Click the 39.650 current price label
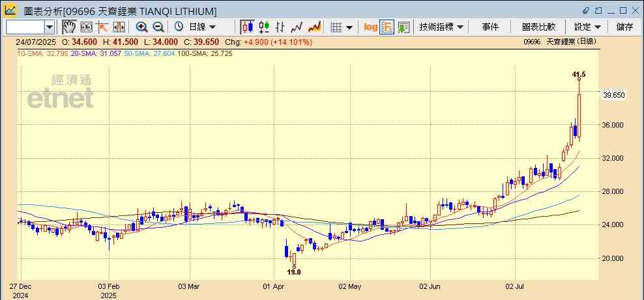Image resolution: width=644 pixels, height=300 pixels. (615, 95)
